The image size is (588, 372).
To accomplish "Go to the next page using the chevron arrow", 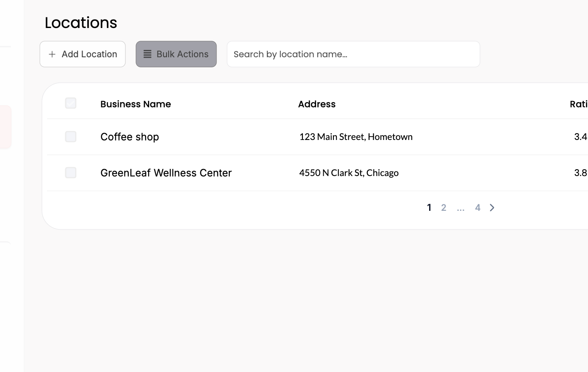I will tap(492, 208).
